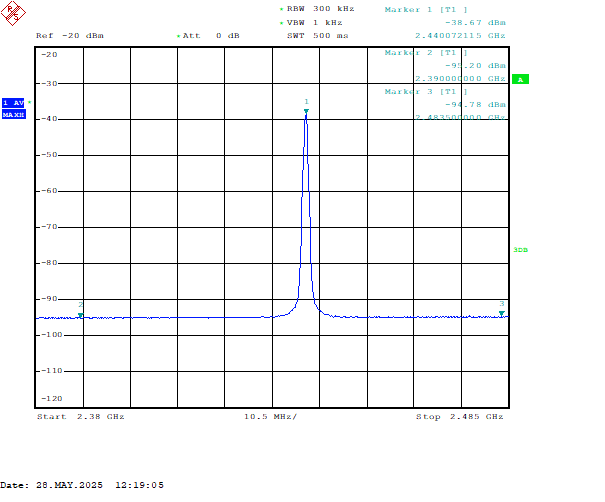
Task: Click the Rohde & Schwarz logo
Action: (x=13, y=13)
